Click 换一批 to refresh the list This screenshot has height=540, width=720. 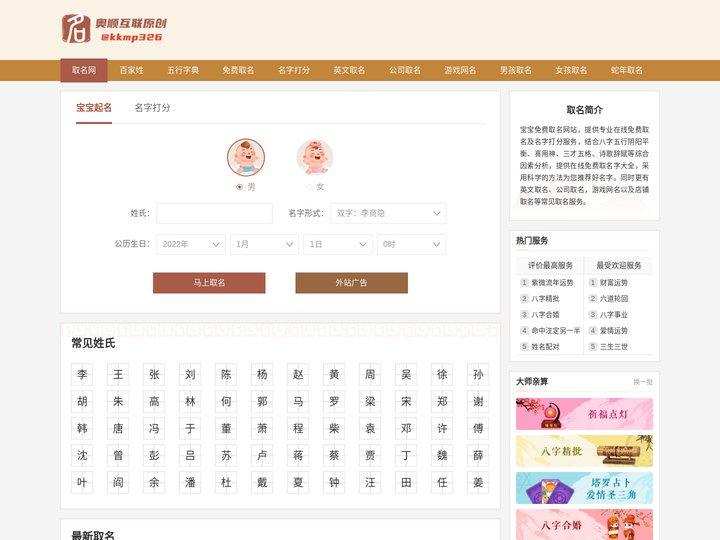coord(643,382)
